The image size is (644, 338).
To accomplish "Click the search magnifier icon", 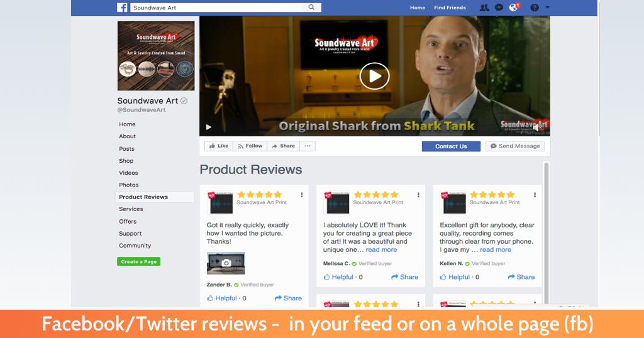I will click(311, 8).
